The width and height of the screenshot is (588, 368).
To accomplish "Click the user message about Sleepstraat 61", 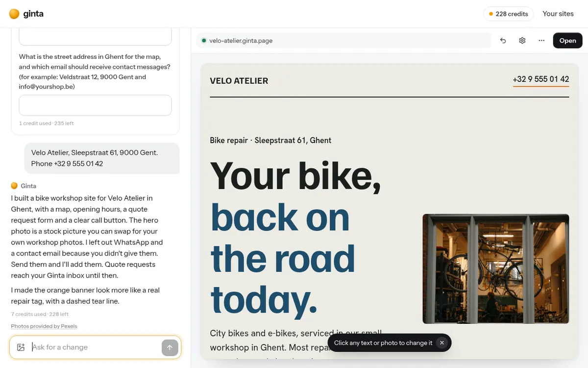I will point(102,158).
